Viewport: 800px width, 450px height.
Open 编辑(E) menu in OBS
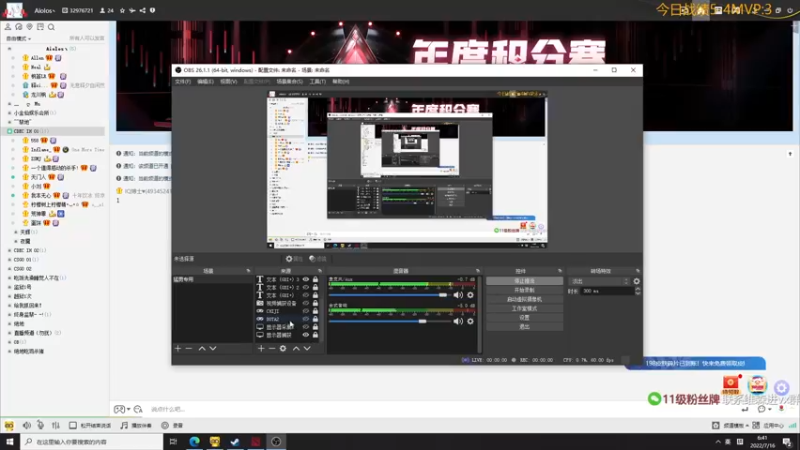pos(205,82)
